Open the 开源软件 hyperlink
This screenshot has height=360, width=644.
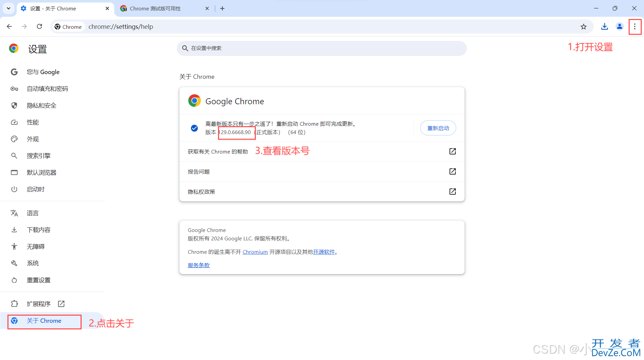click(324, 252)
